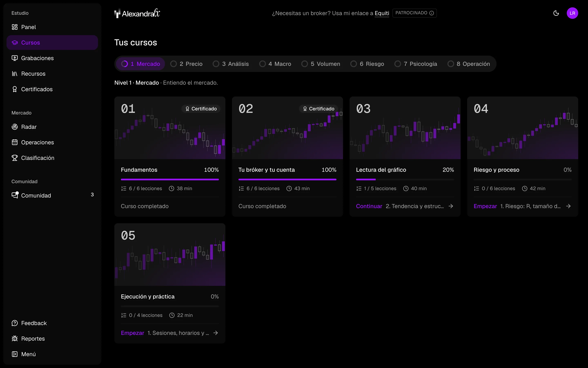
Task: Open Grabaciones screen icon
Action: pyautogui.click(x=14, y=58)
